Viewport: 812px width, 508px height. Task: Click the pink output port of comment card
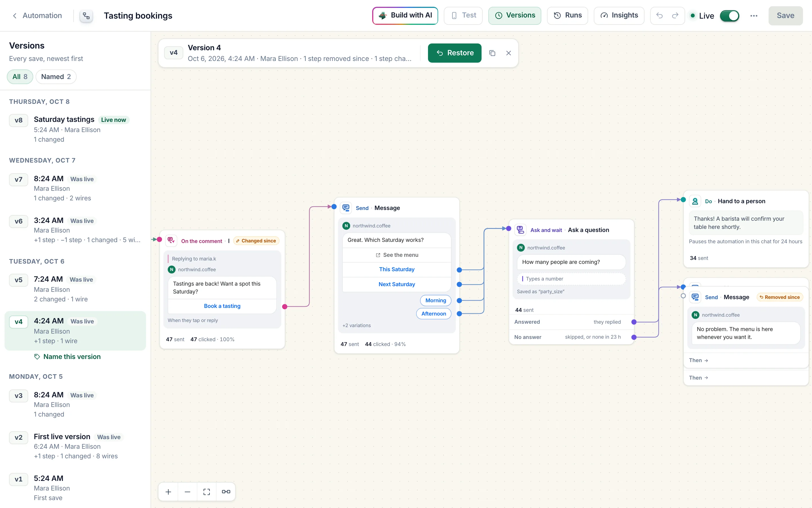click(x=284, y=306)
